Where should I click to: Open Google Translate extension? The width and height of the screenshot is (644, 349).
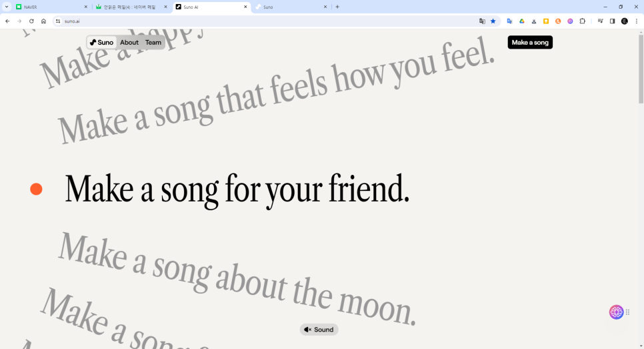(x=510, y=21)
